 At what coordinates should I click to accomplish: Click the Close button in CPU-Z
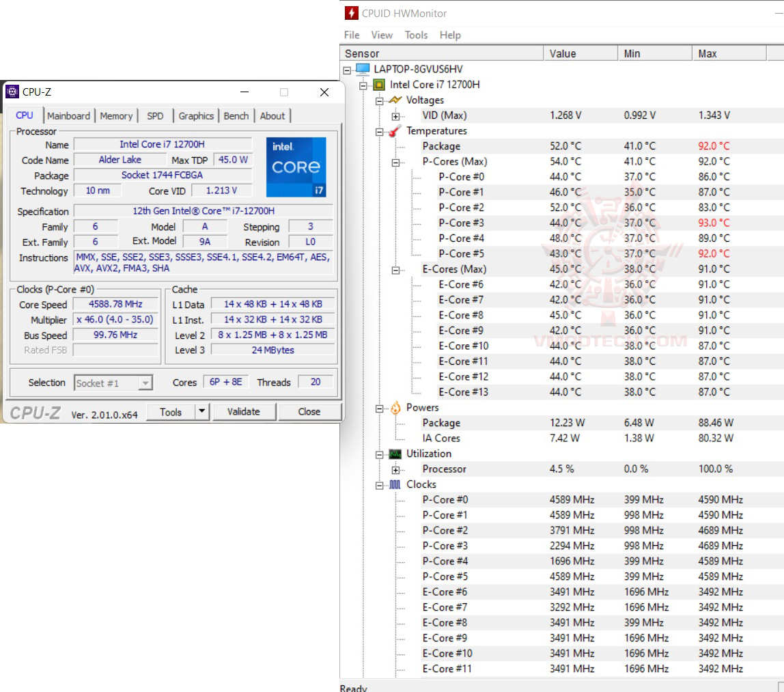click(309, 411)
